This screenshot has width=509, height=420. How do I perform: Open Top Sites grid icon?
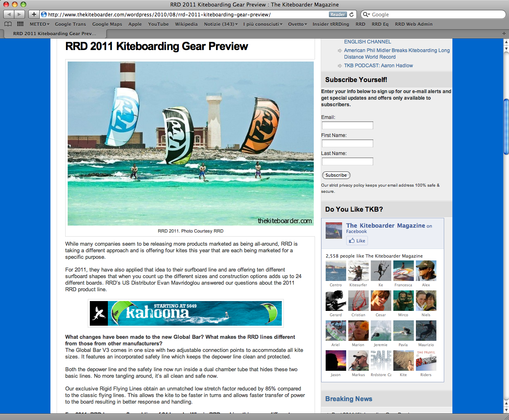[x=20, y=24]
